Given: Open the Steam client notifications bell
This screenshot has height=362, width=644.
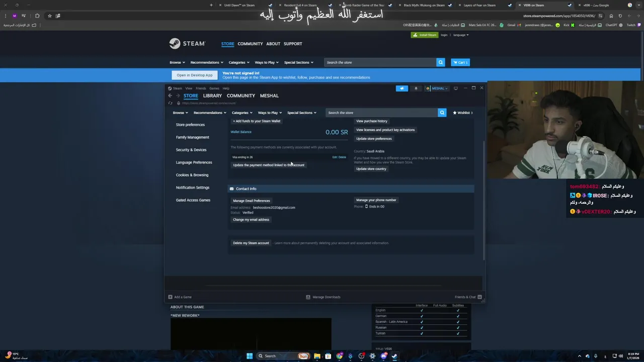Looking at the screenshot, I should (x=416, y=88).
